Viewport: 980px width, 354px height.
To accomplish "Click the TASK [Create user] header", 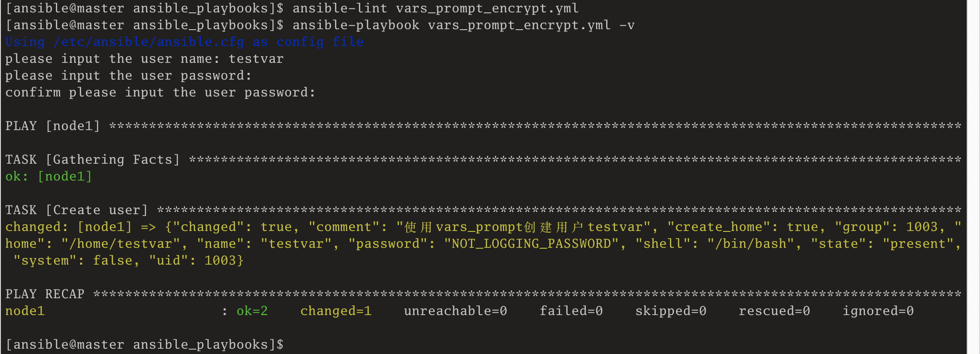I will [77, 210].
